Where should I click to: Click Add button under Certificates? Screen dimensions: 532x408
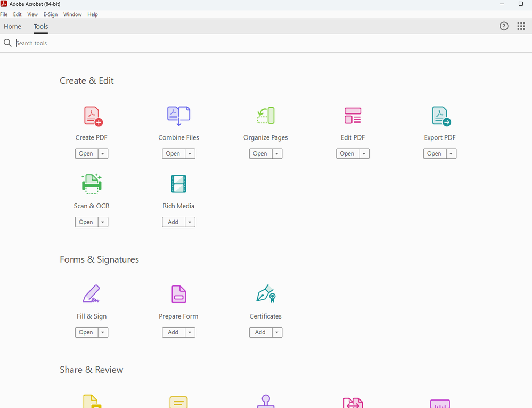260,332
